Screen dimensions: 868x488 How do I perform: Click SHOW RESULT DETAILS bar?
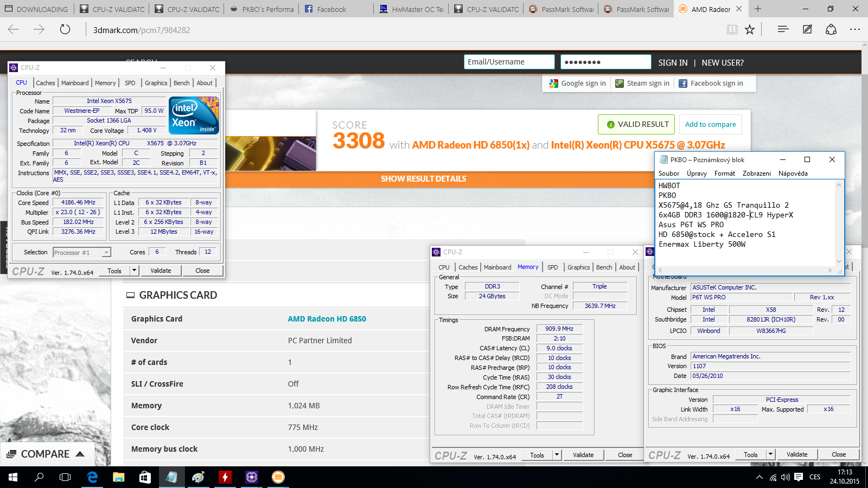point(423,179)
